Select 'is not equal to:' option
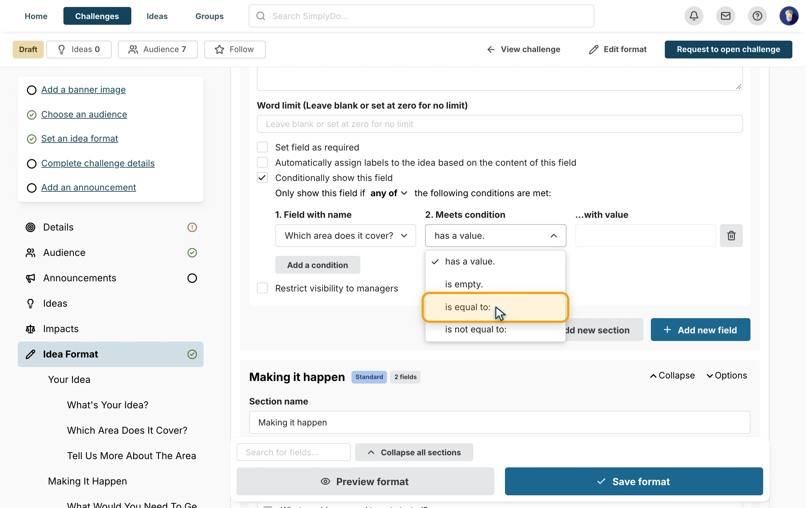The width and height of the screenshot is (812, 508). coord(495,329)
